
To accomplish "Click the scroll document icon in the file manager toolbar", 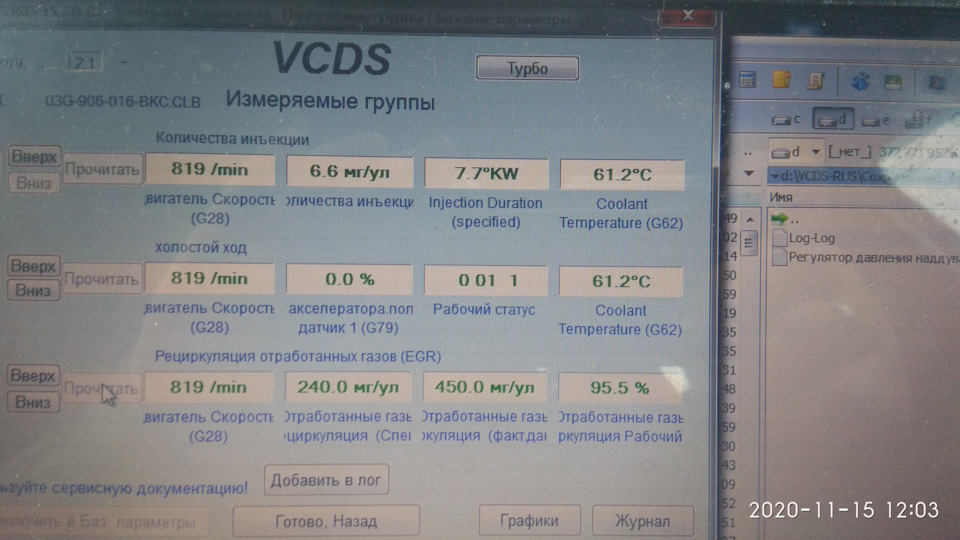I will pos(816,80).
